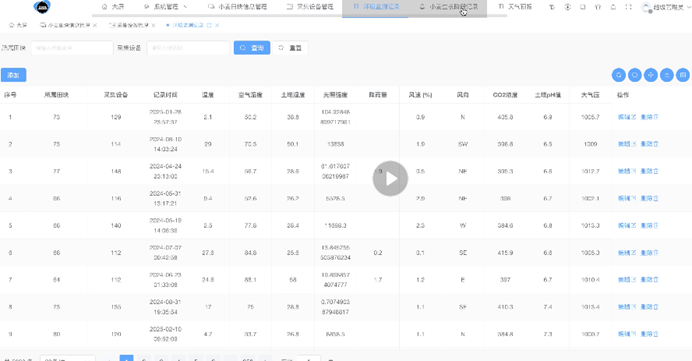The image size is (692, 361).
Task: Click the blue 添加 add button
Action: click(13, 75)
